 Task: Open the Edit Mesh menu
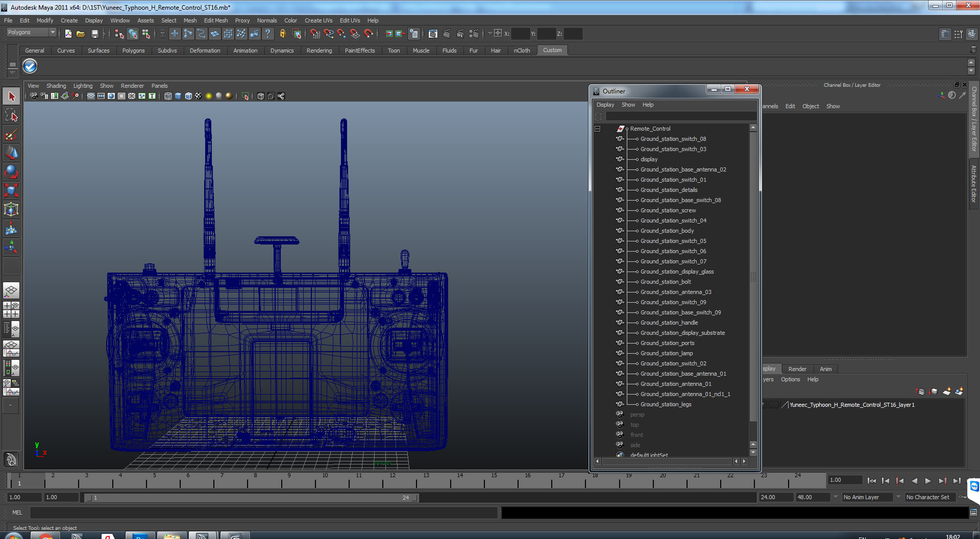point(216,20)
